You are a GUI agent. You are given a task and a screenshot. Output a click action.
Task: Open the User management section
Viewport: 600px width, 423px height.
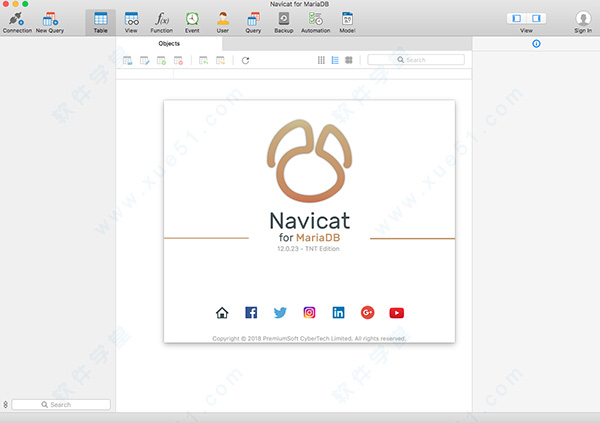point(223,22)
